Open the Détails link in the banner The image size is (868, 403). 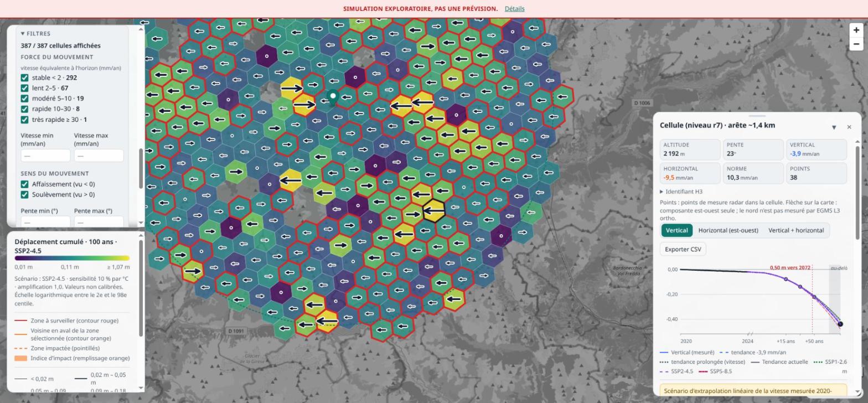point(514,9)
